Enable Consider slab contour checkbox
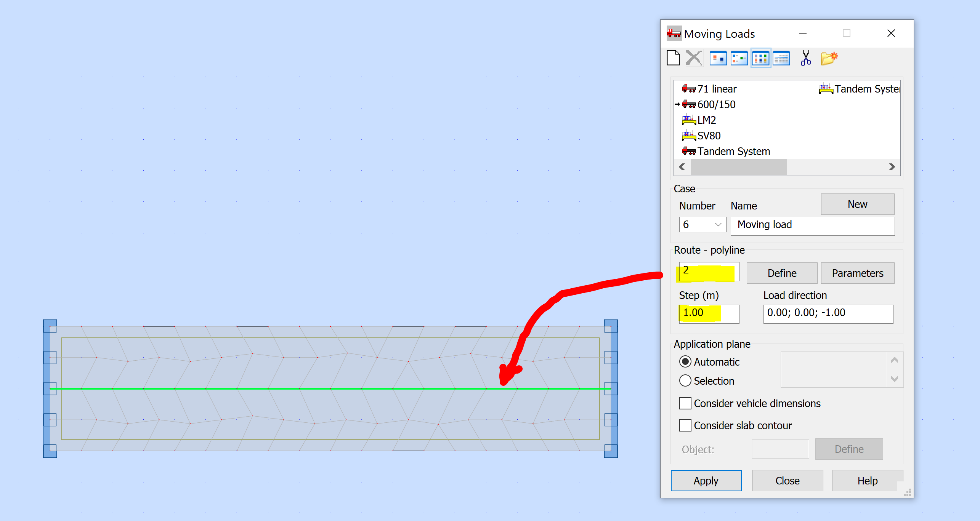The image size is (980, 521). (685, 425)
